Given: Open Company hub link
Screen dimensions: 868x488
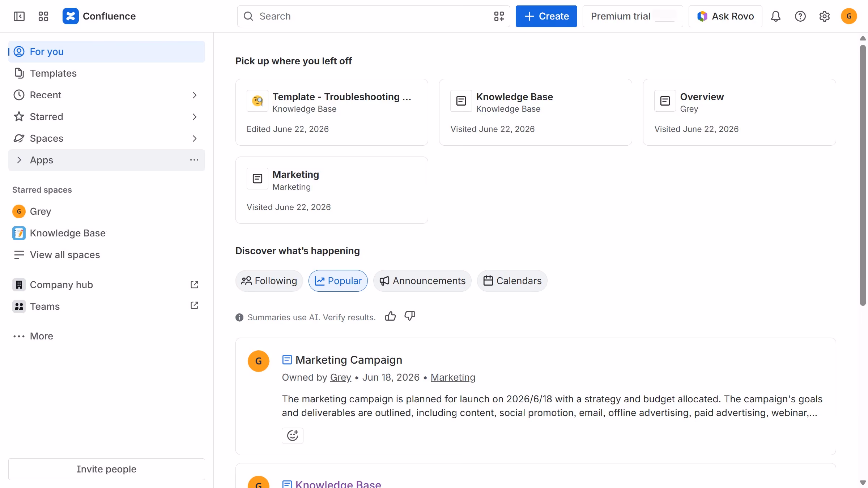Looking at the screenshot, I should (107, 285).
